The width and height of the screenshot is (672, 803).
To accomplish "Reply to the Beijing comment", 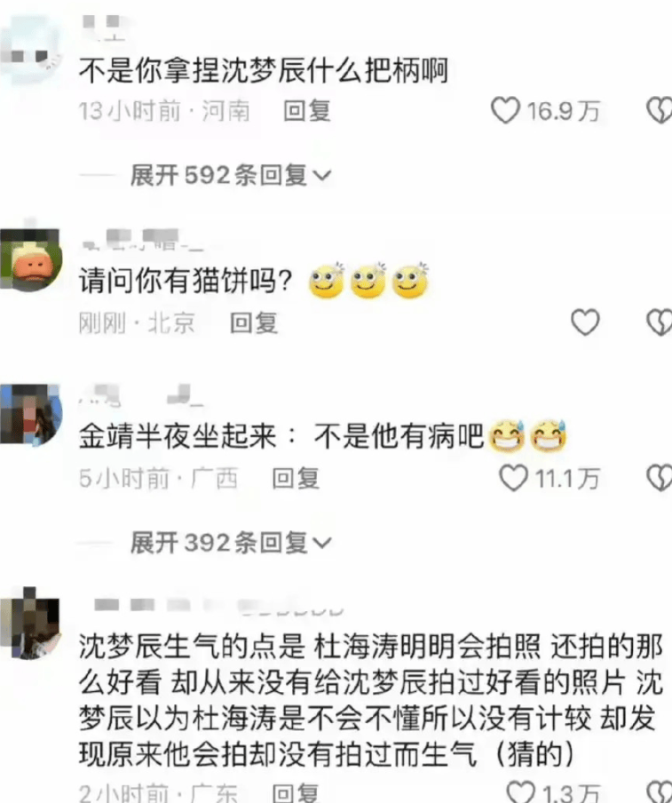I will coord(254,323).
